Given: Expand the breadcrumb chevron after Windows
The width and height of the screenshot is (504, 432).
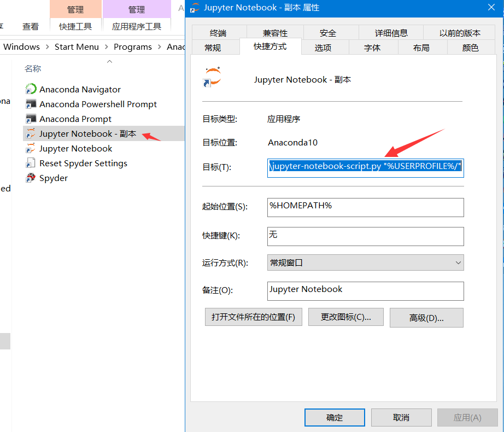Looking at the screenshot, I should (x=47, y=47).
